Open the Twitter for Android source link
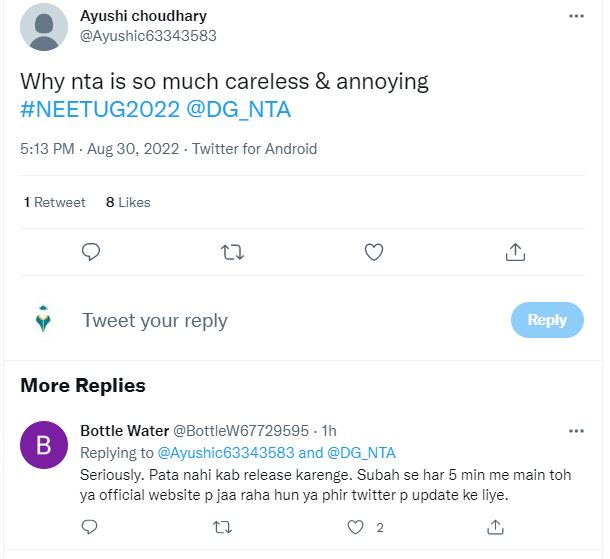This screenshot has height=559, width=610. [254, 149]
